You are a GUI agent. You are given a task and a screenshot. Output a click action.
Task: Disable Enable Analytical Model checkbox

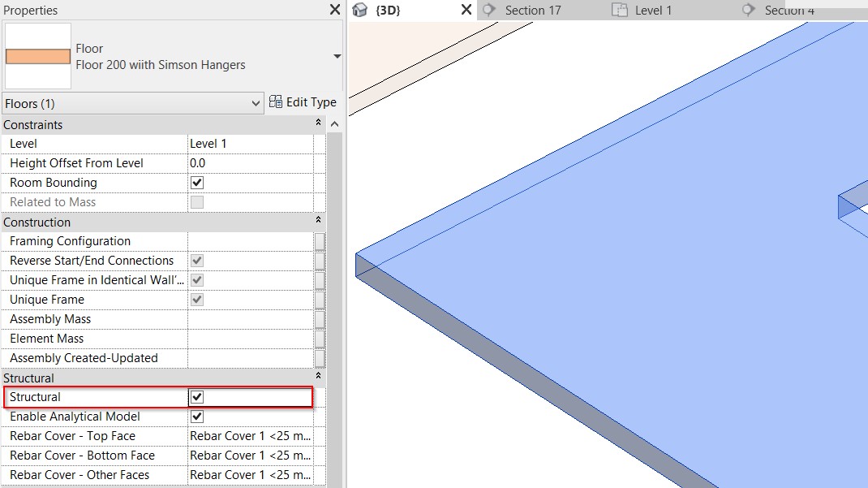tap(196, 417)
